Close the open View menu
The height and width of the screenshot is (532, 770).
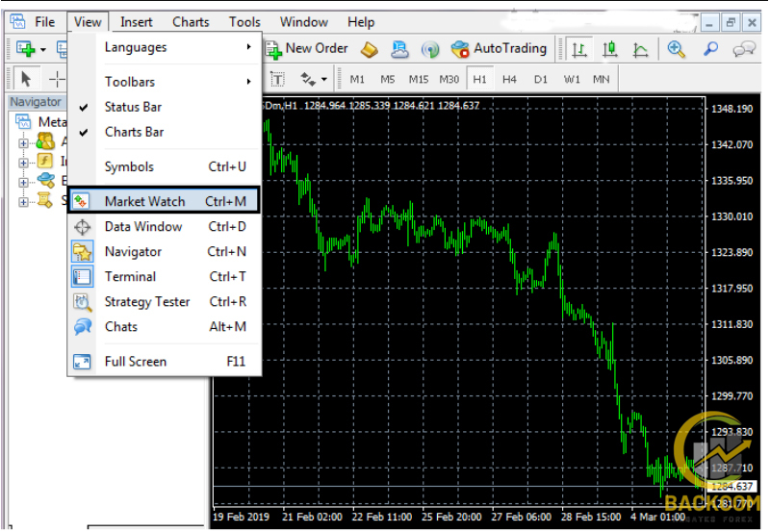pyautogui.click(x=88, y=22)
